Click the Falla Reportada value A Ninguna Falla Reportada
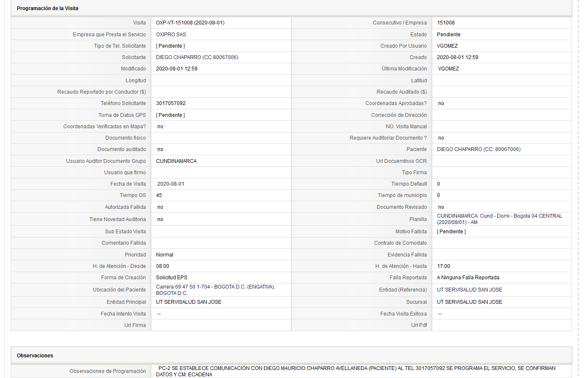 coord(468,278)
